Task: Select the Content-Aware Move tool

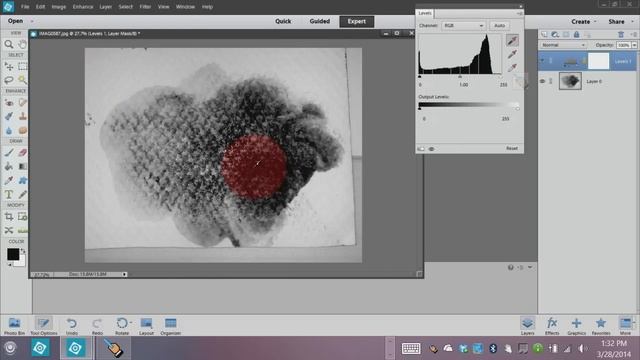Action: (9, 231)
